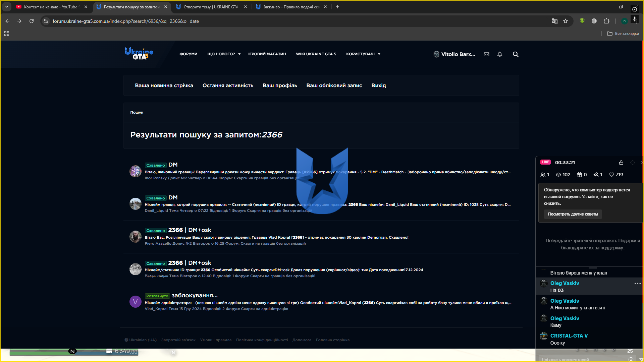Open 'ФОРУМИ' in top navigation
This screenshot has width=644, height=362.
189,54
